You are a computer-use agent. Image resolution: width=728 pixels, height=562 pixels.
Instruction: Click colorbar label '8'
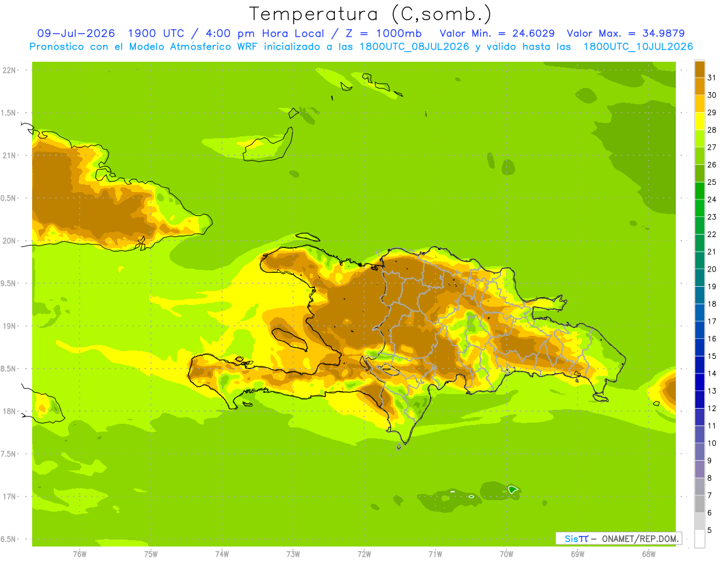(710, 478)
